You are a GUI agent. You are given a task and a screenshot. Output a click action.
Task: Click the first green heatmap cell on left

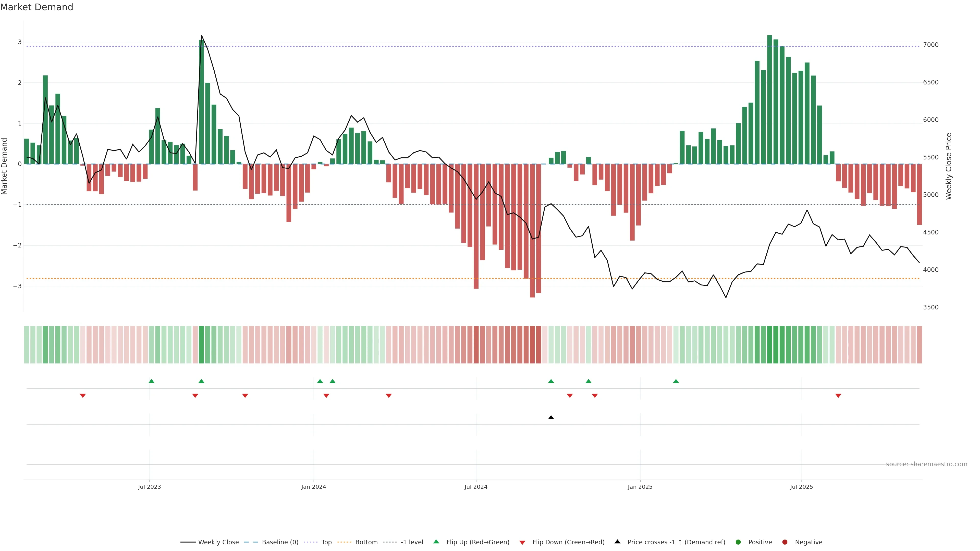(x=27, y=345)
